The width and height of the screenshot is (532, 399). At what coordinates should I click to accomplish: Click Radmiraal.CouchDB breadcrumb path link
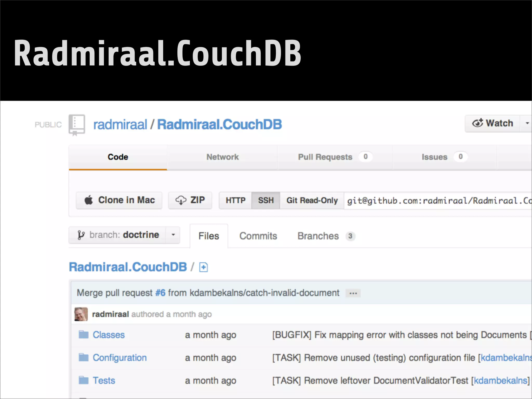point(128,267)
